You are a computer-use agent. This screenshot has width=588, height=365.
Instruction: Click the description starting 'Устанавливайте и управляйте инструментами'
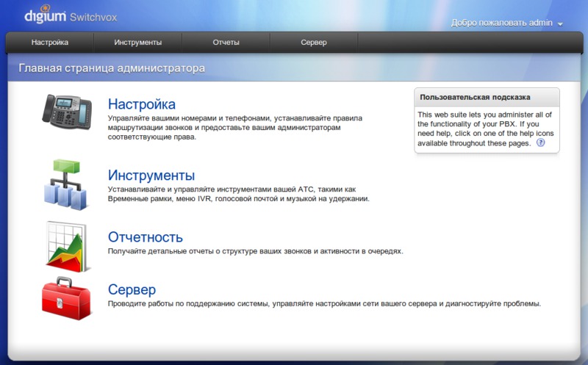(x=238, y=194)
